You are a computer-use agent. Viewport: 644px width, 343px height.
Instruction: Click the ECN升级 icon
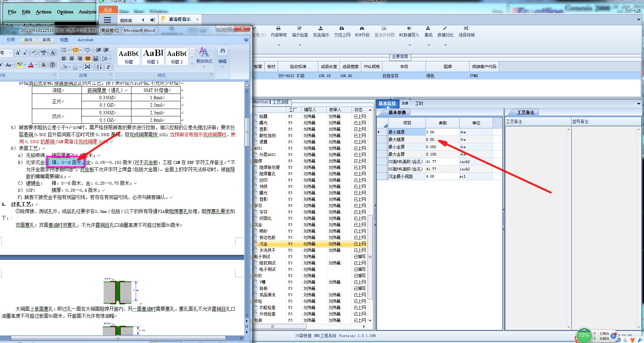pyautogui.click(x=362, y=28)
